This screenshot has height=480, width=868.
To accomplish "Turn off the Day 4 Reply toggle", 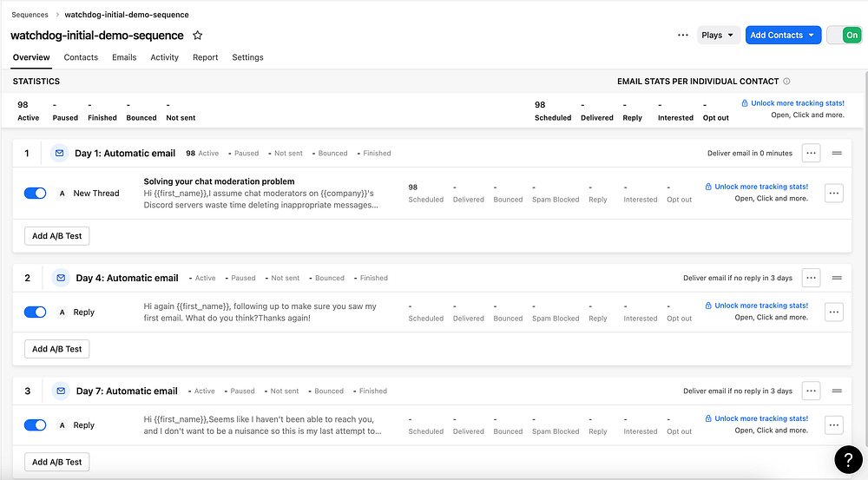I will click(x=36, y=312).
